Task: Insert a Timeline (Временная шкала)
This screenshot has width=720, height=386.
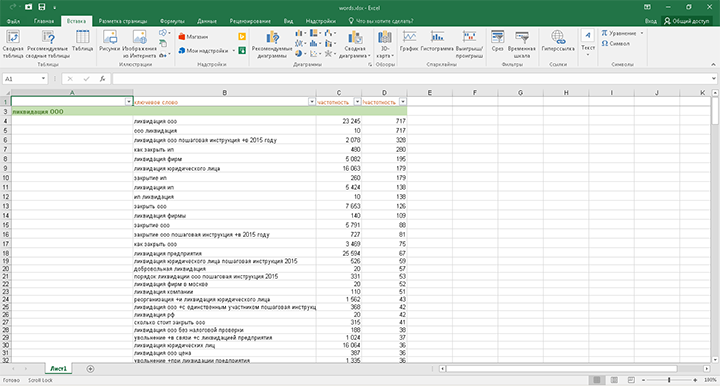Action: point(522,44)
